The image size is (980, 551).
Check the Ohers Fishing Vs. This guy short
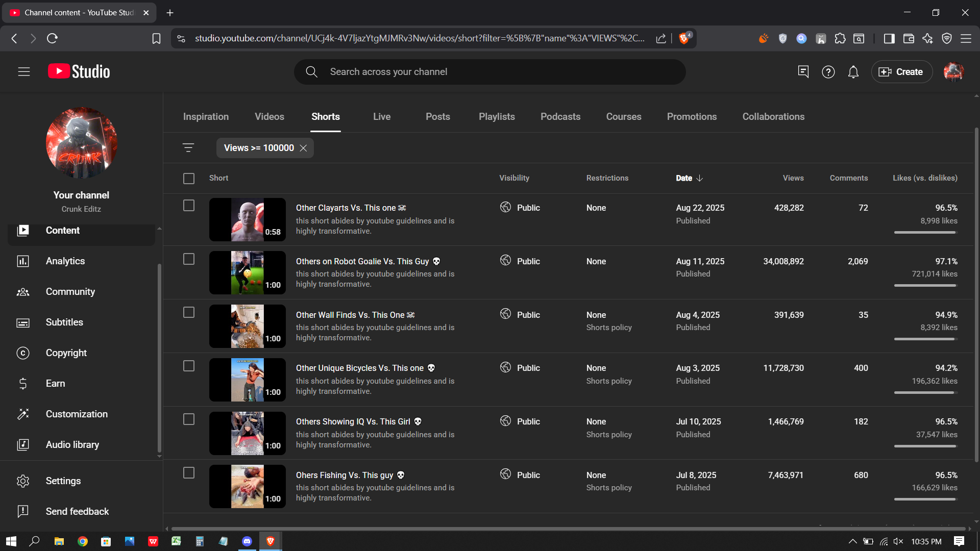(x=189, y=473)
